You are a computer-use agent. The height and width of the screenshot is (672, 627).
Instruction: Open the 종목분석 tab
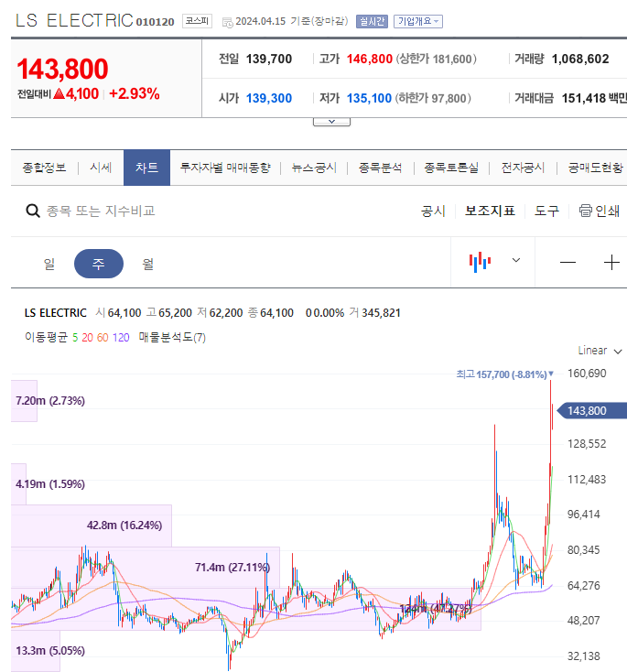coord(381,168)
